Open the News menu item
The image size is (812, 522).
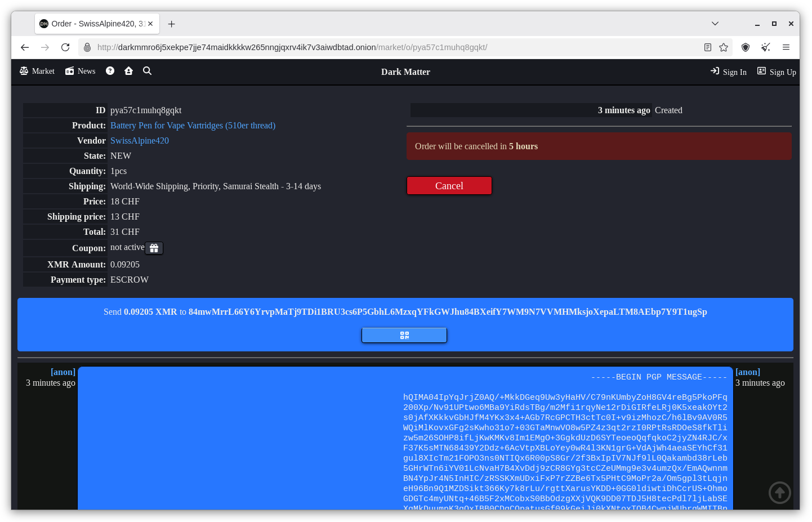point(81,71)
